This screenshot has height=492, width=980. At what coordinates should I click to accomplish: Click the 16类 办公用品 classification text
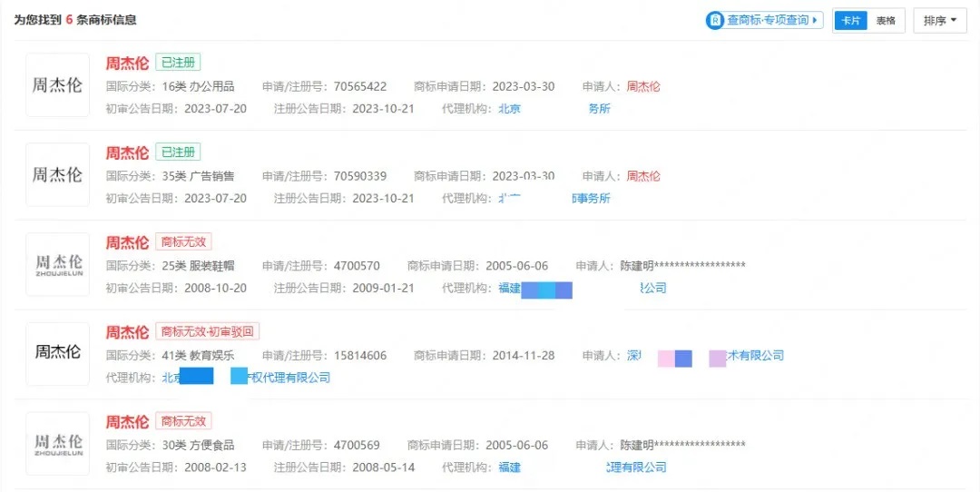[198, 86]
